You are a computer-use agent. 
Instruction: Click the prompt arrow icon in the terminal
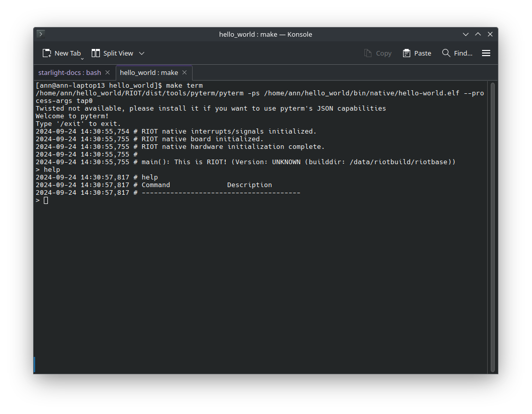click(x=37, y=200)
